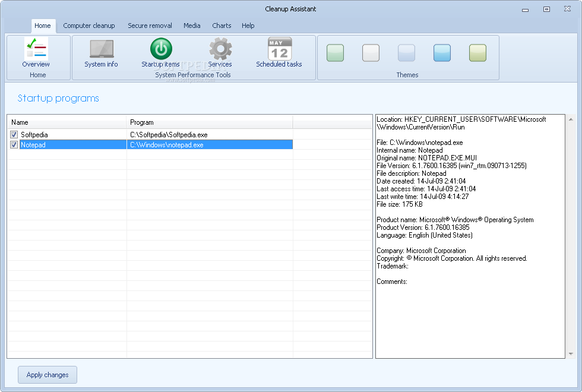The height and width of the screenshot is (392, 582).
Task: Close the Cleanup Assistant window
Action: (x=568, y=8)
